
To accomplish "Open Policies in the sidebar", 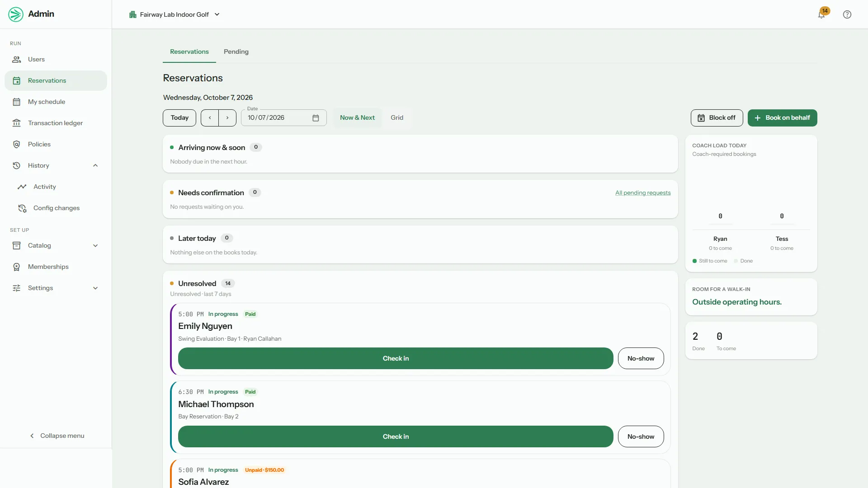I will (x=56, y=144).
